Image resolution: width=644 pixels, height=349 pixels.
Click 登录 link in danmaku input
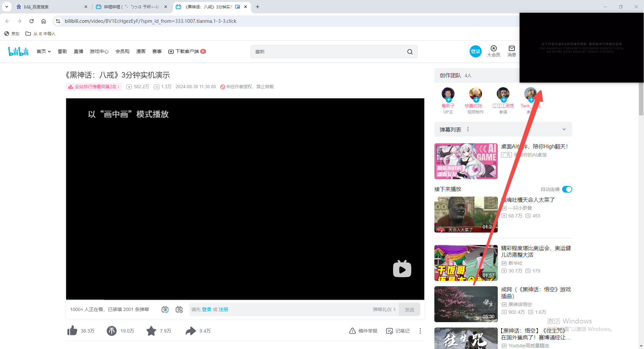(x=207, y=309)
